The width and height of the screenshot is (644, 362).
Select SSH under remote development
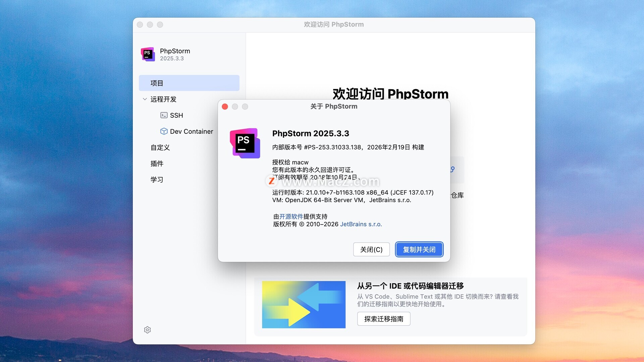[x=176, y=115]
